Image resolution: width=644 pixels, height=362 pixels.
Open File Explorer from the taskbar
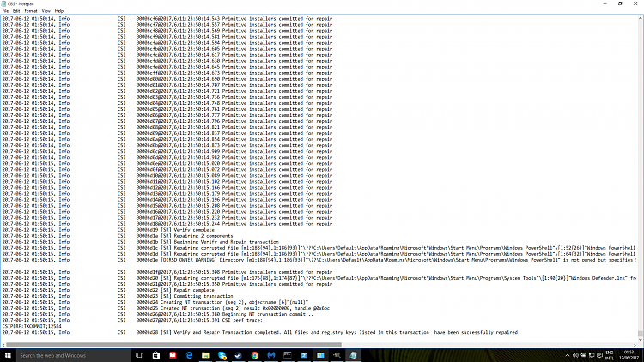pos(205,355)
